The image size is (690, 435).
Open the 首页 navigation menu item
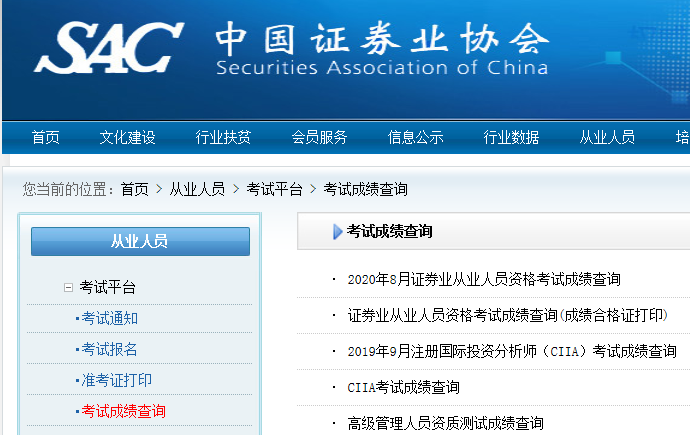click(45, 138)
